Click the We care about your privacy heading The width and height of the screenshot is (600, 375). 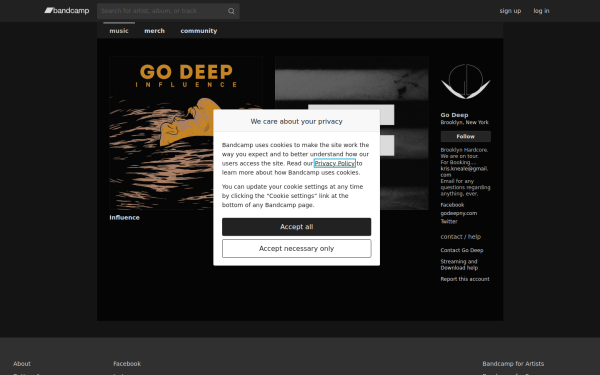[297, 121]
